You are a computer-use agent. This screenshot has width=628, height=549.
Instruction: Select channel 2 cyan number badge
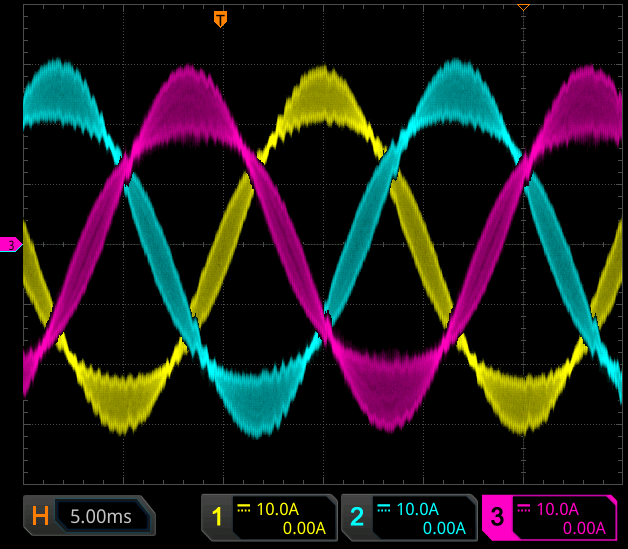357,517
